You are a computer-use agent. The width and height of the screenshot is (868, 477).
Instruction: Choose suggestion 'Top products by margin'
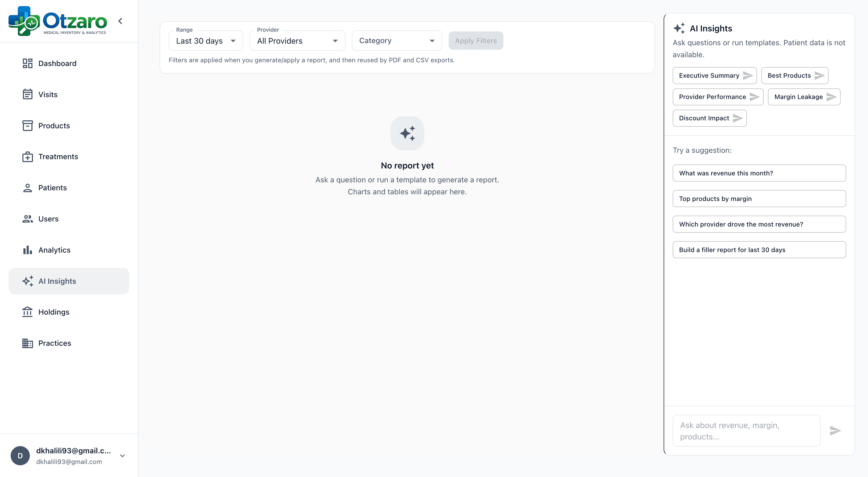click(x=759, y=199)
